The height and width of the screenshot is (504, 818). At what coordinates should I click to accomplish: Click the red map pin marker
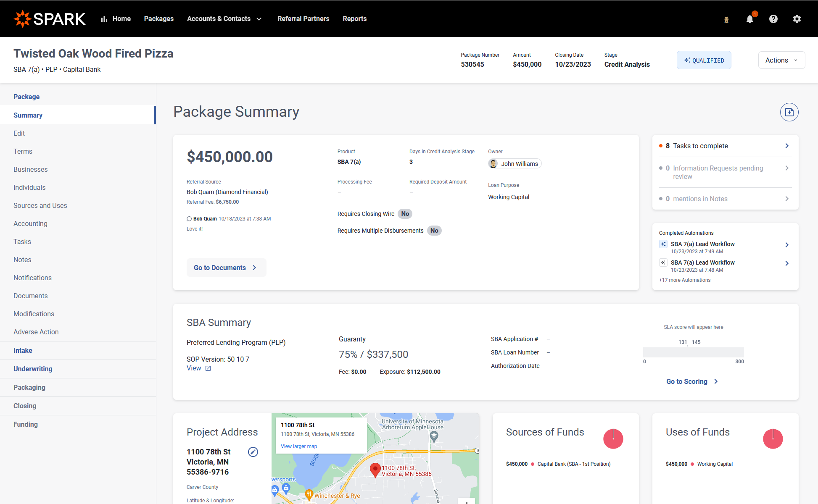coord(375,470)
